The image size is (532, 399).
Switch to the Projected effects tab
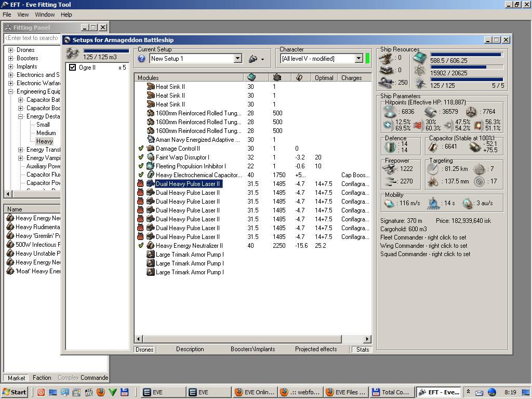(x=316, y=349)
